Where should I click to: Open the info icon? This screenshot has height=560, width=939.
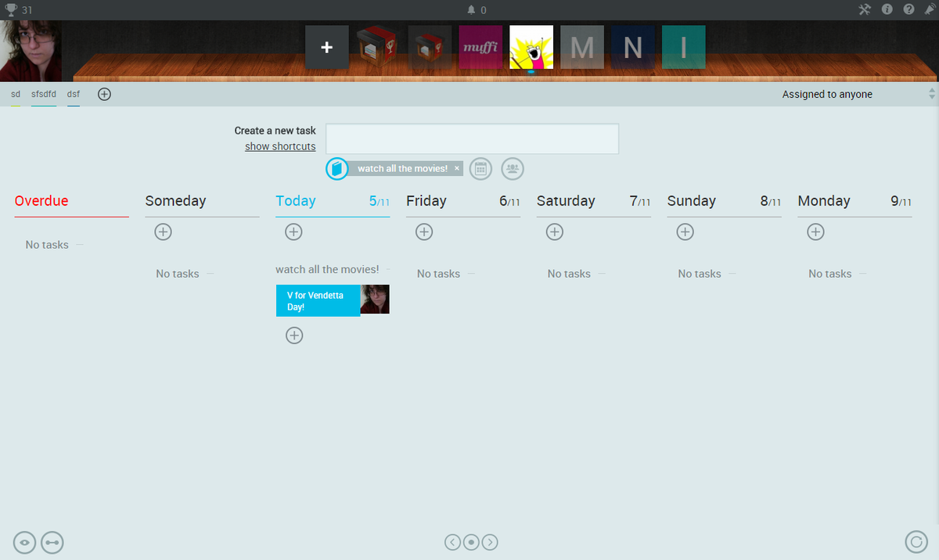point(887,9)
